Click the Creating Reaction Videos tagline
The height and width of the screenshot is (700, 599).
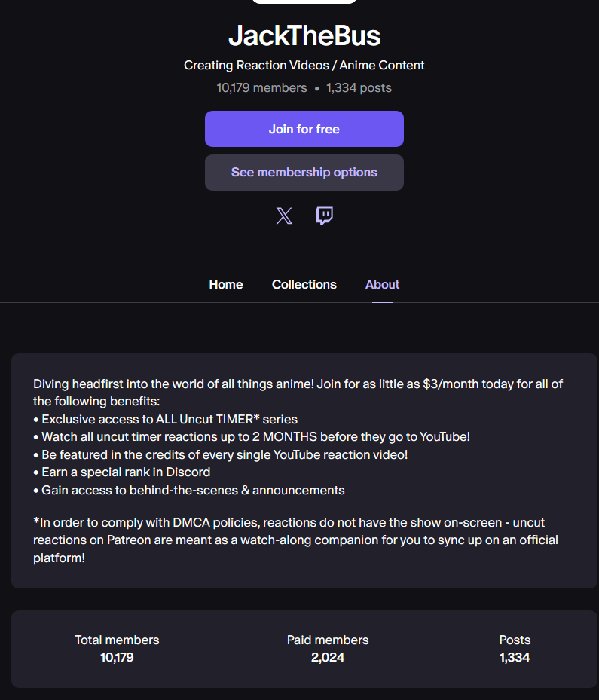click(304, 66)
